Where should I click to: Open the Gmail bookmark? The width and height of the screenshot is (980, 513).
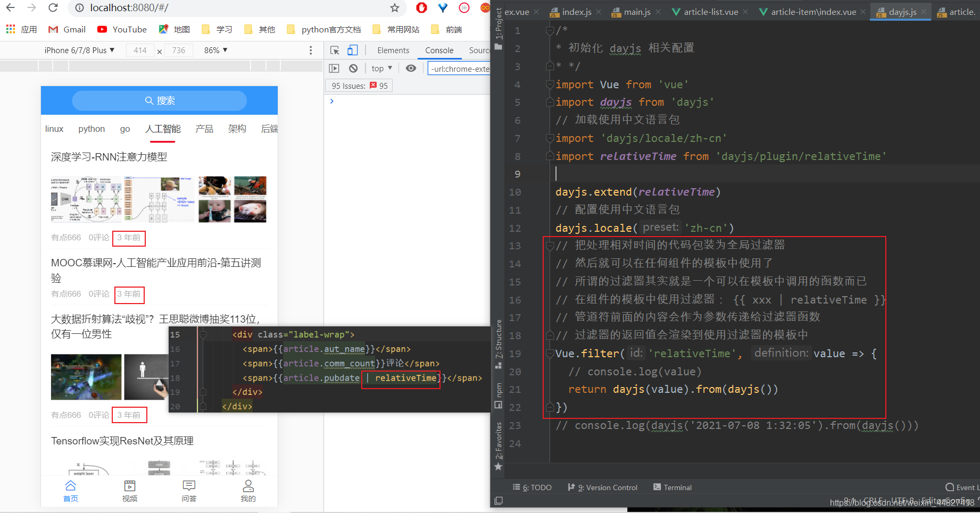67,29
